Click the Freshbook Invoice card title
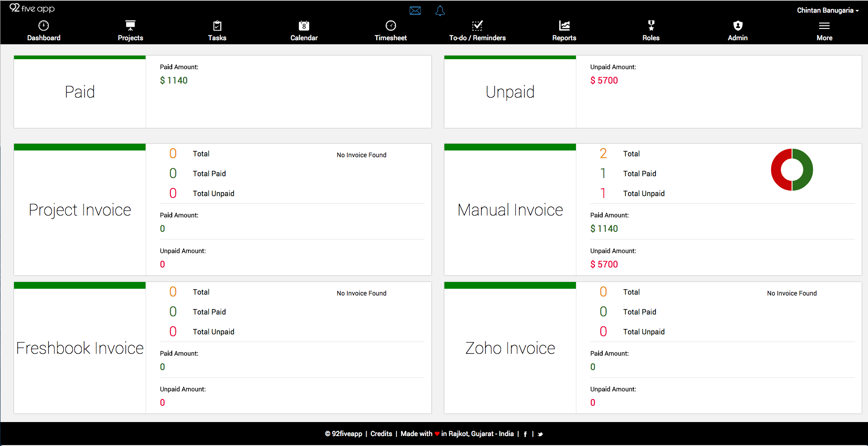The width and height of the screenshot is (868, 446). 80,348
